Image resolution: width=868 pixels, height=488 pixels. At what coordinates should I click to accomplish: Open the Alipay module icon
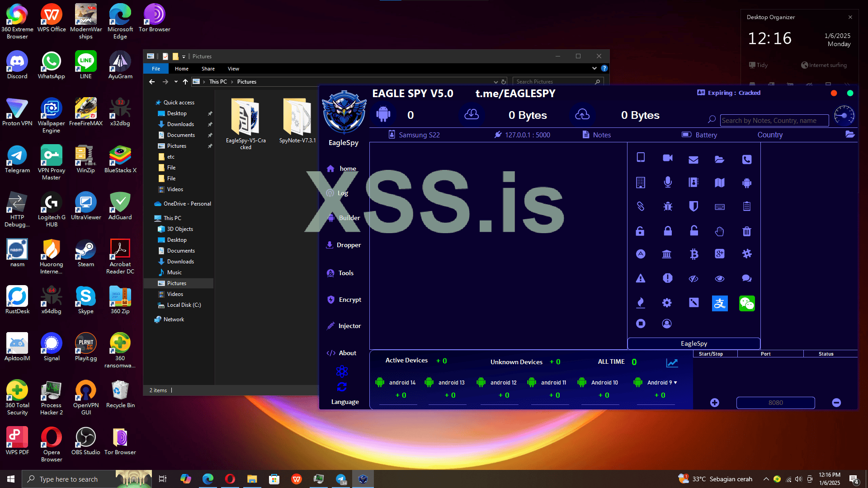[x=720, y=303]
